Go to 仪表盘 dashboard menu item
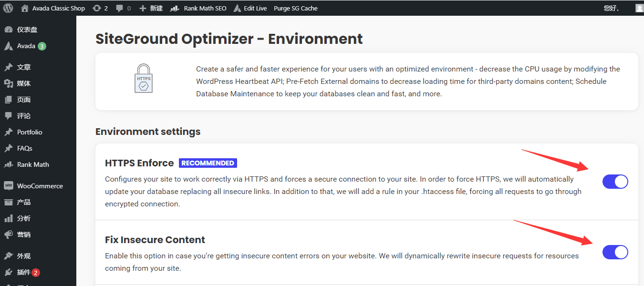Viewport: 644px width, 286px height. [27, 30]
